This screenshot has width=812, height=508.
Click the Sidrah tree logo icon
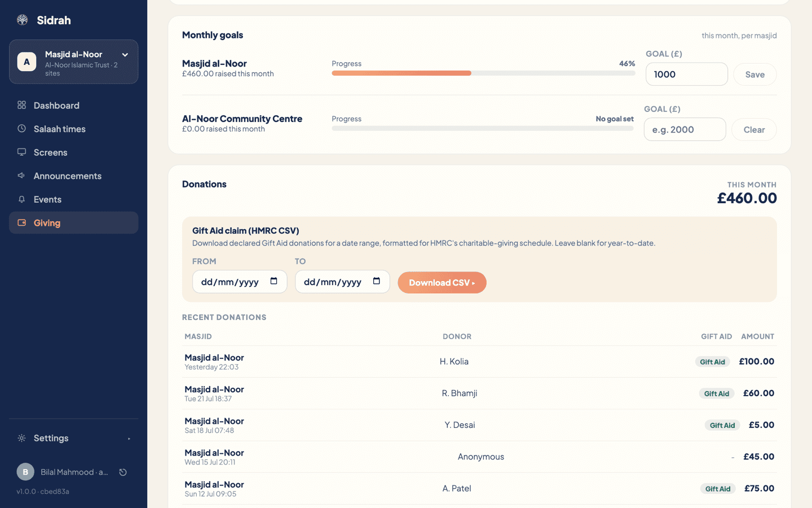click(x=23, y=20)
